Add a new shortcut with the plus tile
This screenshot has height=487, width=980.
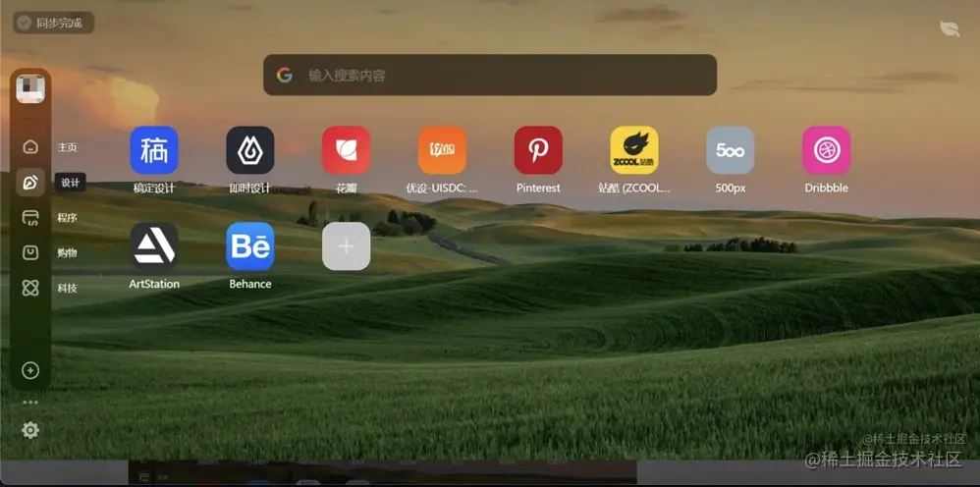(347, 246)
